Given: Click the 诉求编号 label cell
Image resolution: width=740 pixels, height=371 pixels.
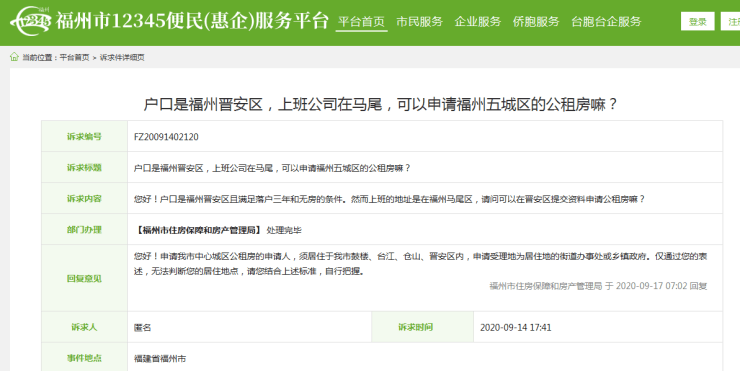Looking at the screenshot, I should point(84,136).
